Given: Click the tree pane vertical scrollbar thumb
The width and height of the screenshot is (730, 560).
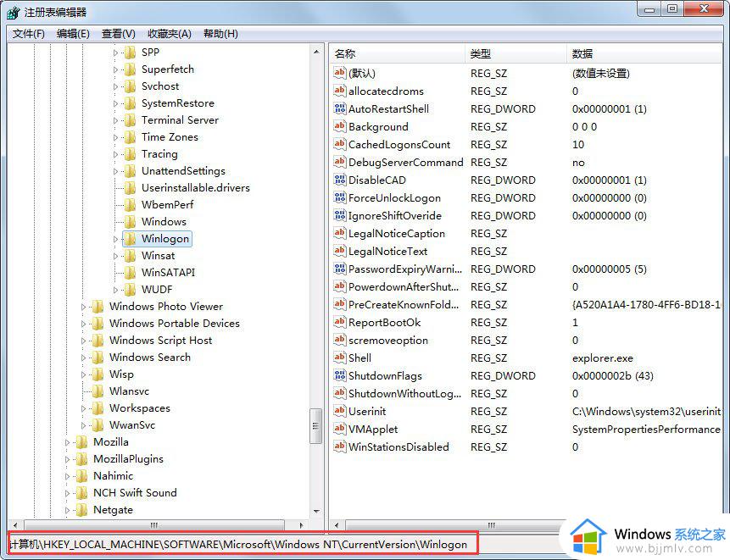Looking at the screenshot, I should coord(316,425).
